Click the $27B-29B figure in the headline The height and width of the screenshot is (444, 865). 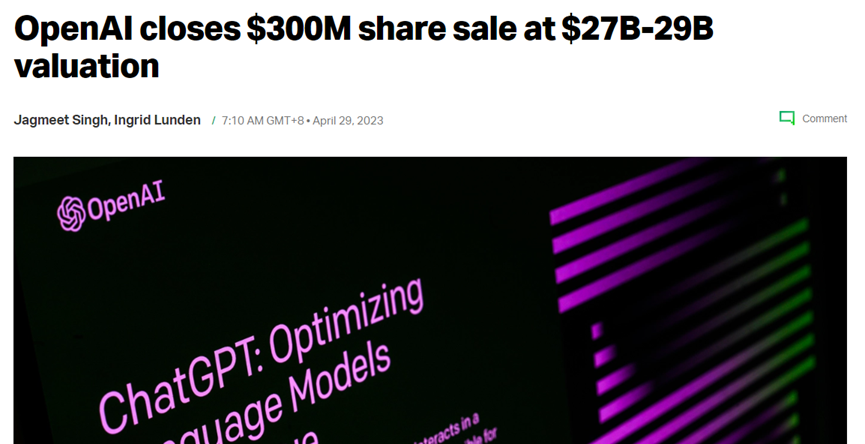click(x=637, y=29)
